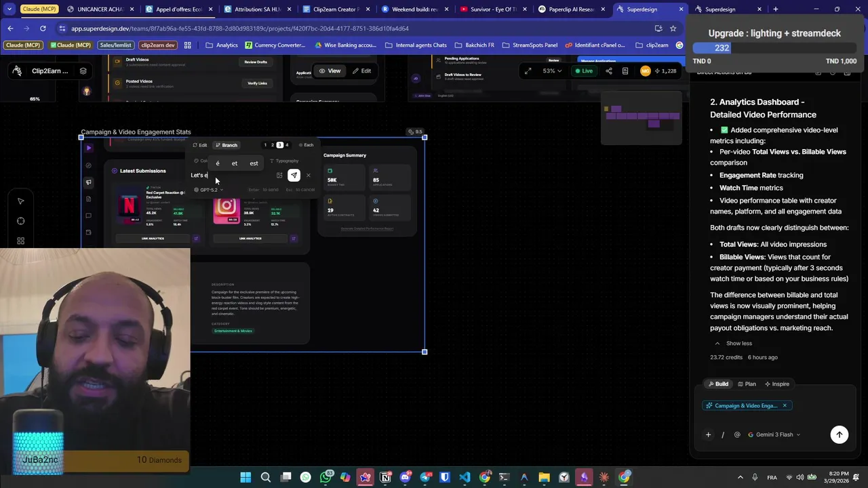The height and width of the screenshot is (488, 868).
Task: Select the Build mode tab
Action: point(718,384)
